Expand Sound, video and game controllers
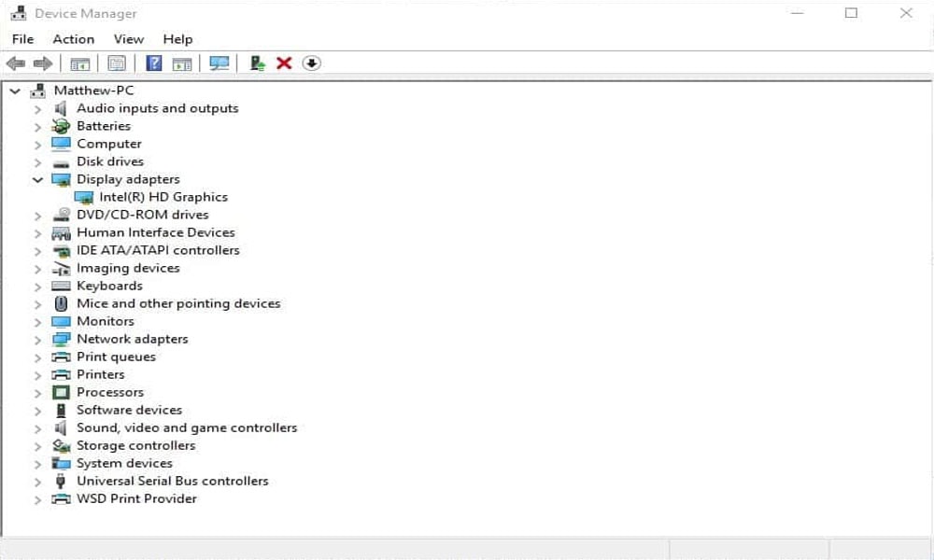Viewport: 934px width, 560px height. [37, 428]
